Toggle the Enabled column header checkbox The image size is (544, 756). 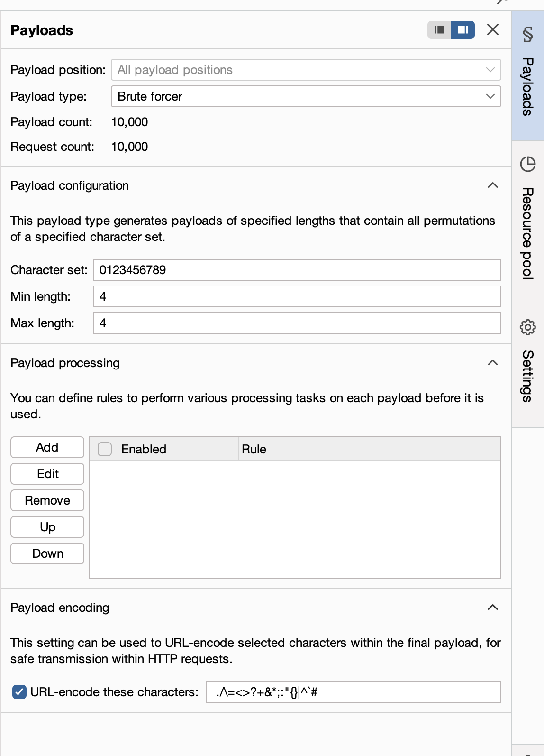[x=105, y=449]
